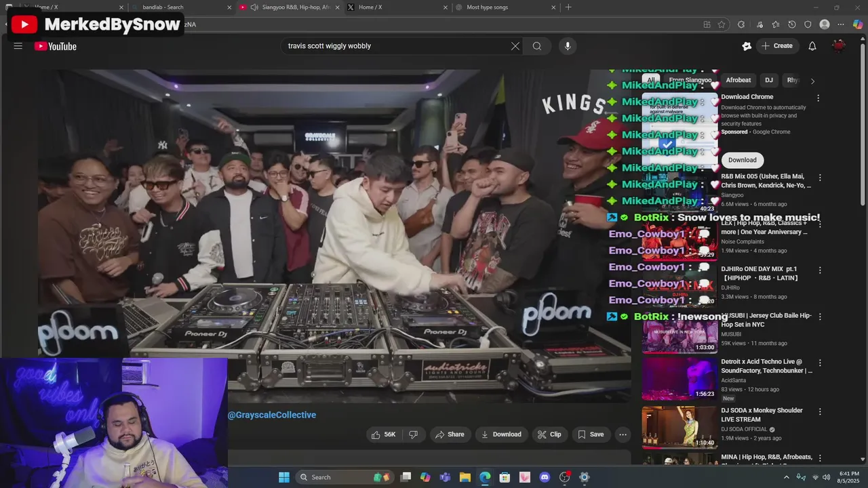Open options menu for DJ SODA video
This screenshot has width=868, height=488.
tap(820, 411)
